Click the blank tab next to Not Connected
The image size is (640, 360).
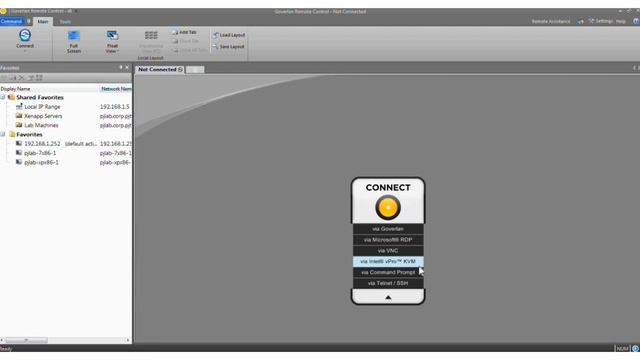click(x=195, y=70)
